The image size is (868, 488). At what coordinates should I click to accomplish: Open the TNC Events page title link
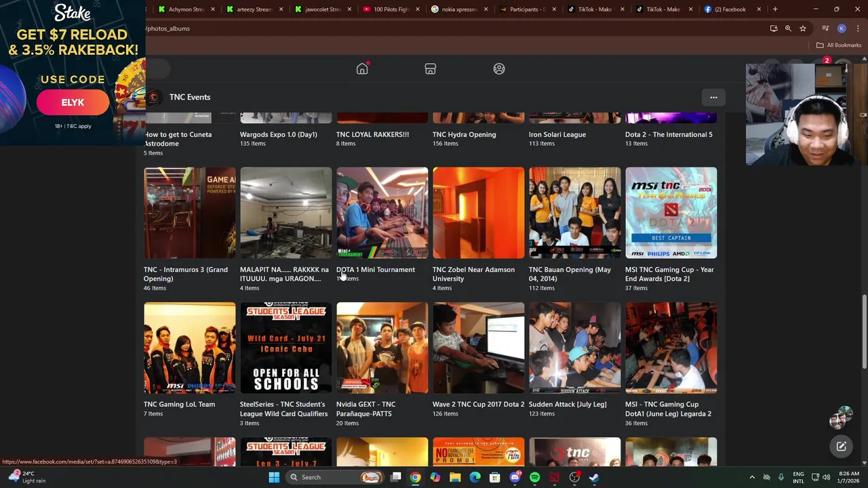[x=190, y=97]
